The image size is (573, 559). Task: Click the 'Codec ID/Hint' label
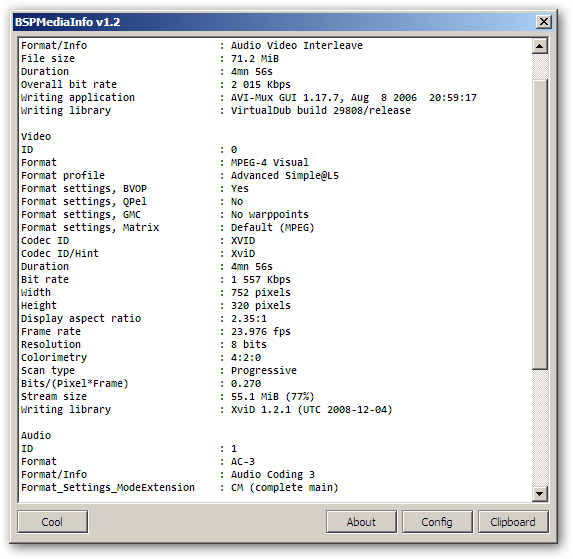click(60, 254)
